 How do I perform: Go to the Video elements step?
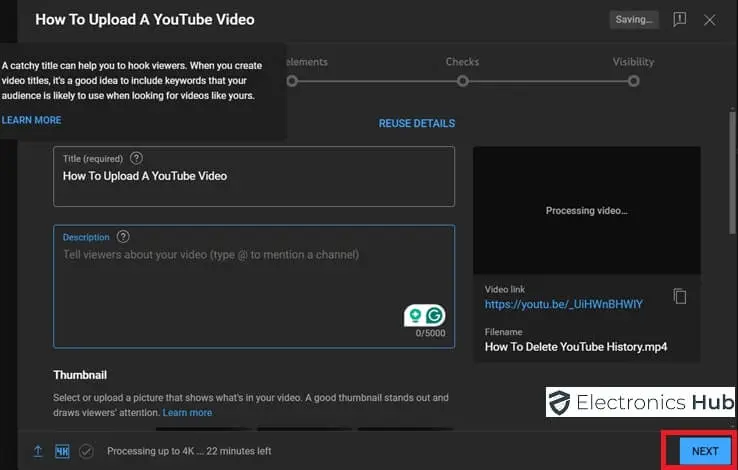[x=307, y=62]
